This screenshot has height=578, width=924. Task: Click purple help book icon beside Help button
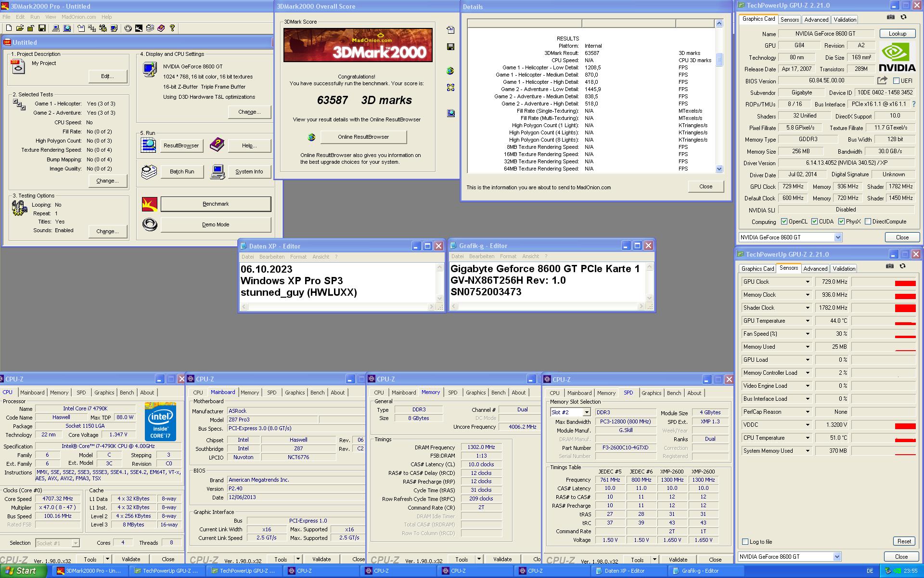217,144
